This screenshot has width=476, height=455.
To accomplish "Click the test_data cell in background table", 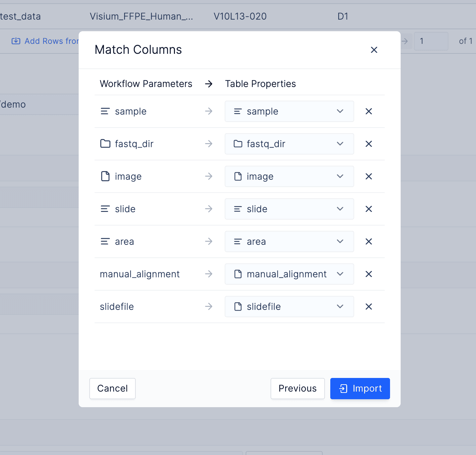I will (20, 16).
